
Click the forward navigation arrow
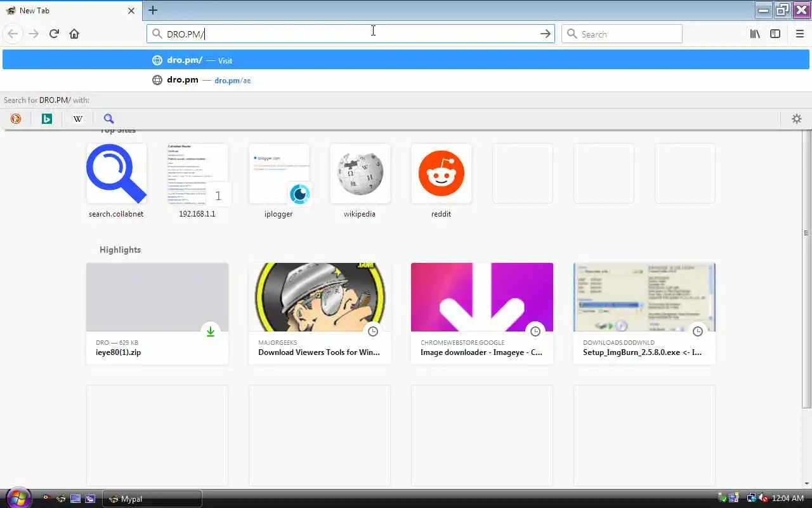[x=34, y=34]
